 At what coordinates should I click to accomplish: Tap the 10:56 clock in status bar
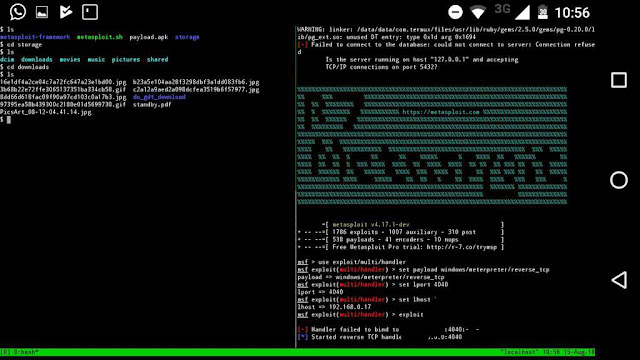(x=572, y=13)
